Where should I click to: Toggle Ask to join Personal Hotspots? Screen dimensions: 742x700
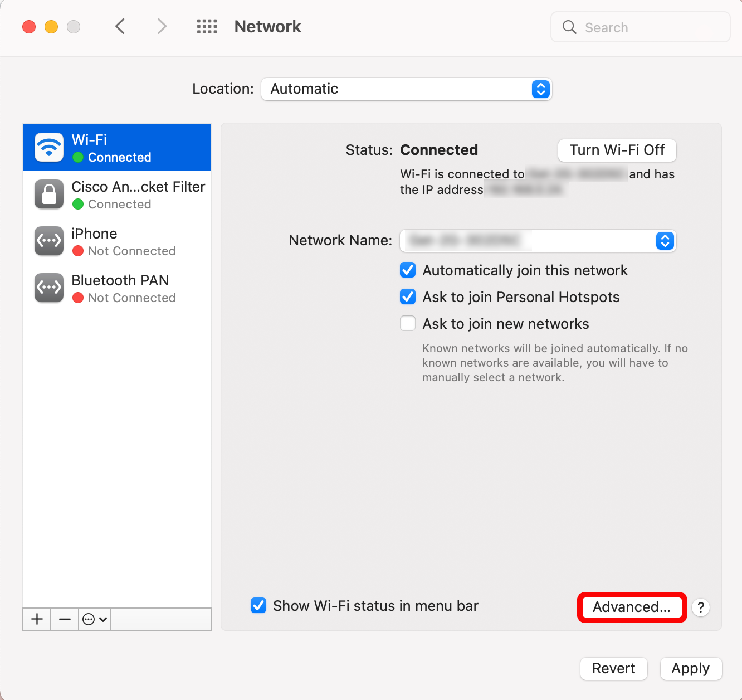coord(408,297)
